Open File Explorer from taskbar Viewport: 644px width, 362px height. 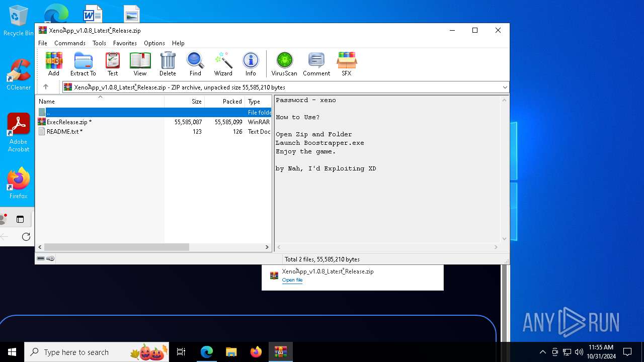(x=231, y=352)
